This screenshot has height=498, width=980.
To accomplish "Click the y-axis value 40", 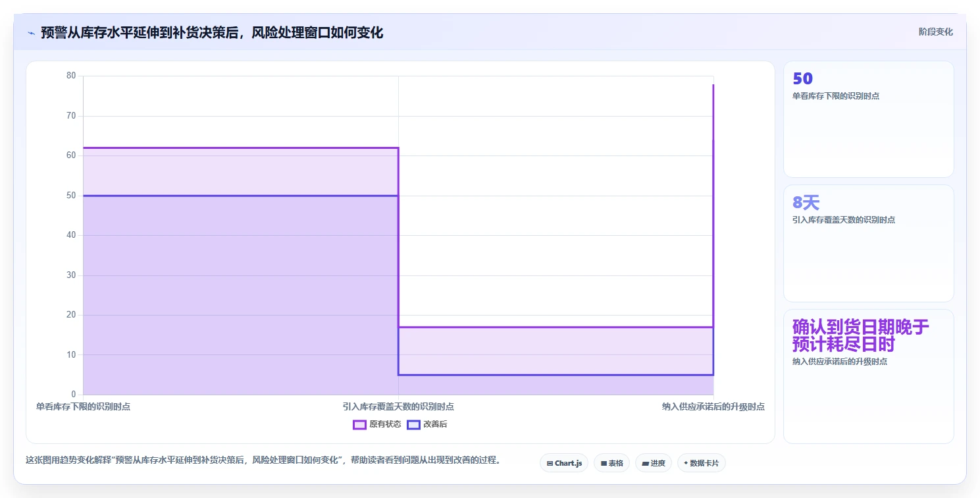I will pos(71,235).
